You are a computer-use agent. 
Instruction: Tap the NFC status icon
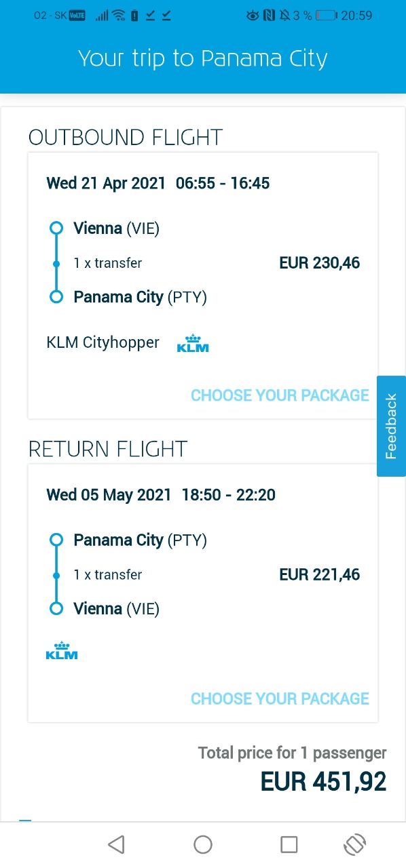[x=269, y=15]
